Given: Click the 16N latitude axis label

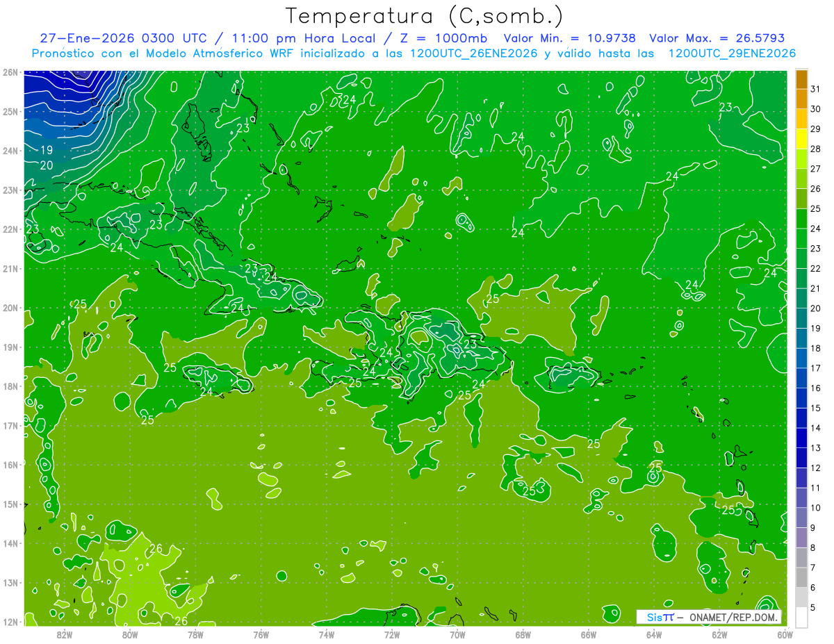Looking at the screenshot, I should pyautogui.click(x=10, y=465).
